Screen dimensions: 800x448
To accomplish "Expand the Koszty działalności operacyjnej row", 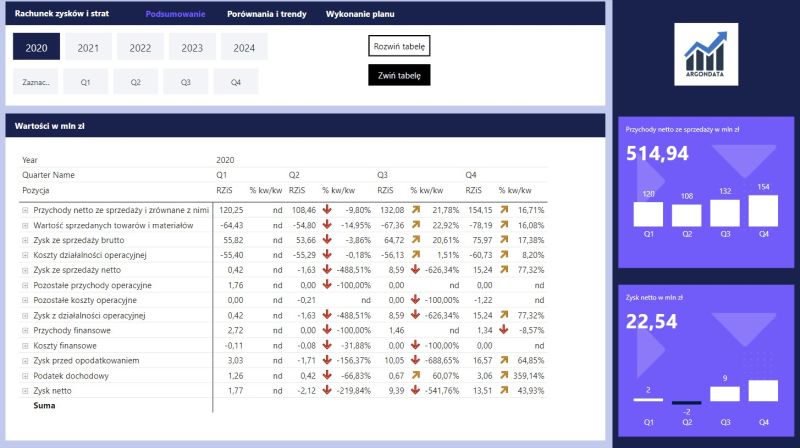I will click(25, 256).
